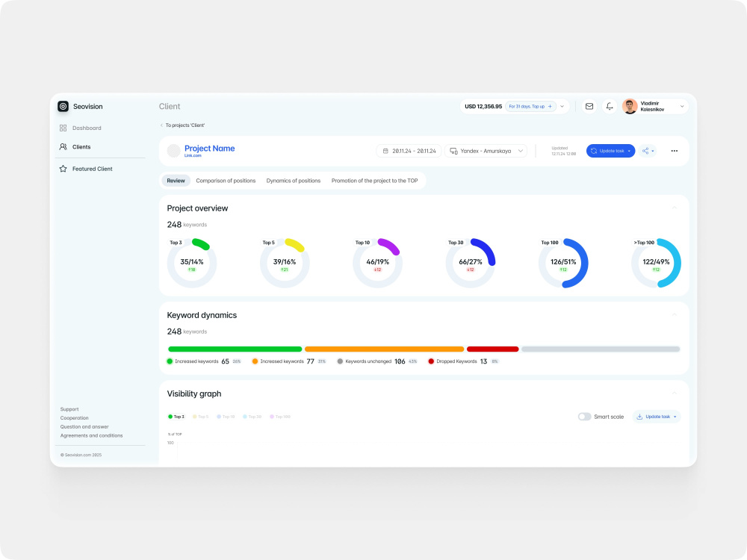Click the Top 100 blue donut chart
The width and height of the screenshot is (747, 560).
[563, 264]
